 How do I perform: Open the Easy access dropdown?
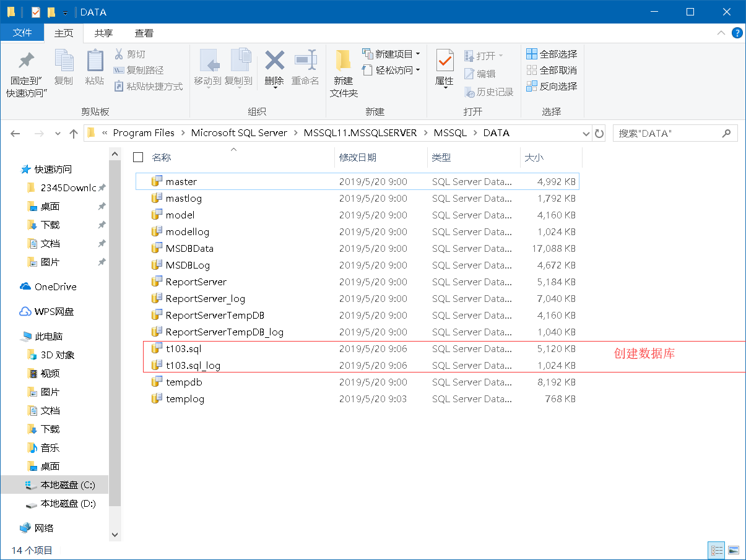(x=391, y=70)
